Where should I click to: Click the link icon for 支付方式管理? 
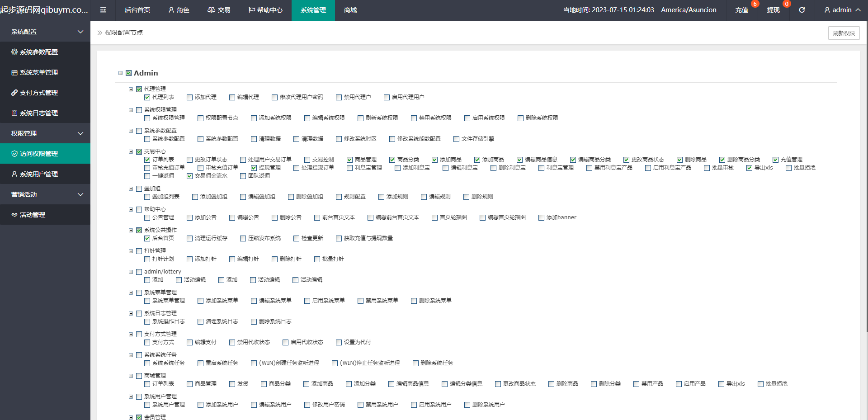coord(14,93)
